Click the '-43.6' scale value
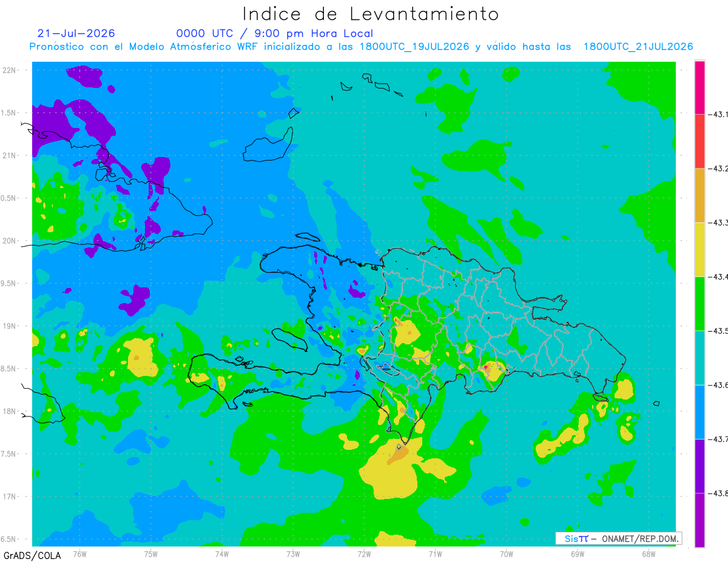 pos(718,384)
